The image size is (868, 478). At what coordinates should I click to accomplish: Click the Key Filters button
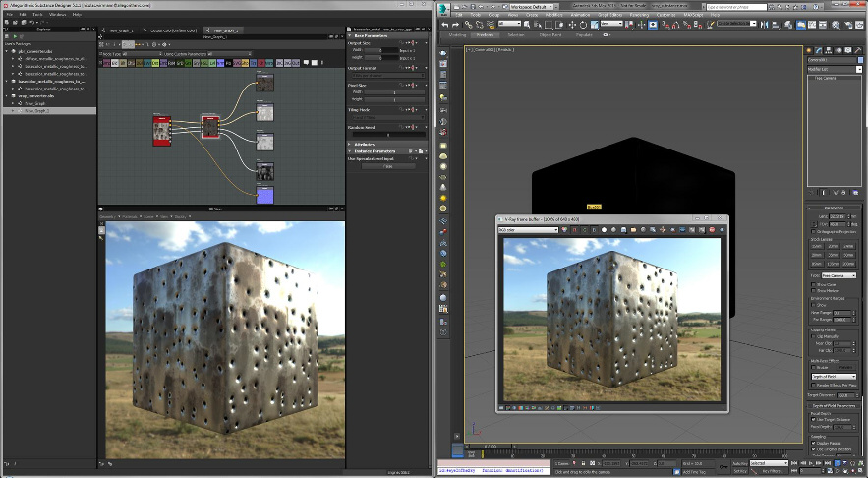pyautogui.click(x=773, y=471)
